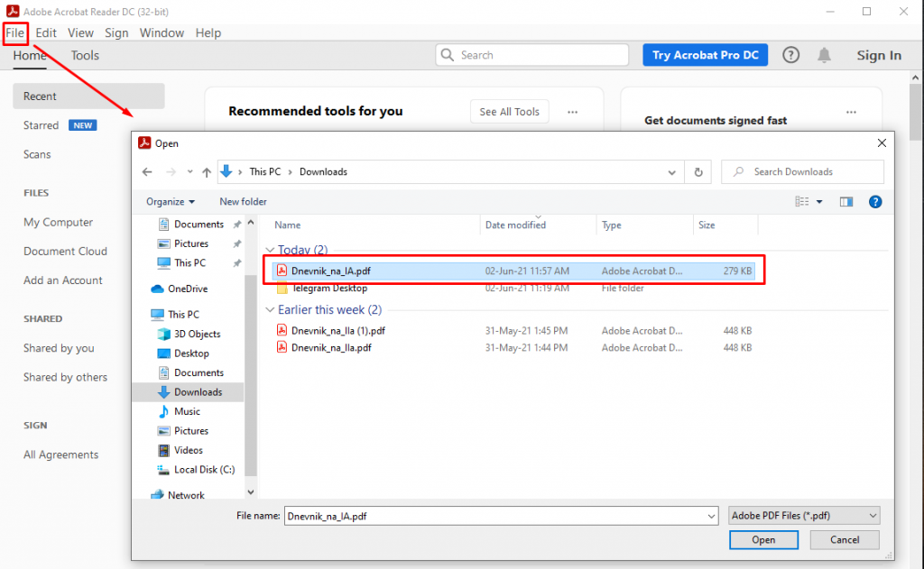Open the Sign menu
924x569 pixels.
coord(116,33)
